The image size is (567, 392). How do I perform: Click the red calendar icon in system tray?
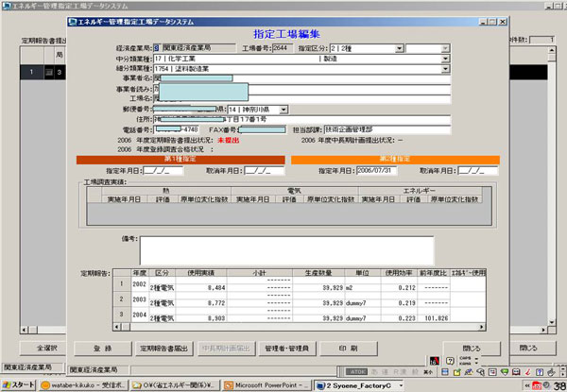pyautogui.click(x=537, y=385)
